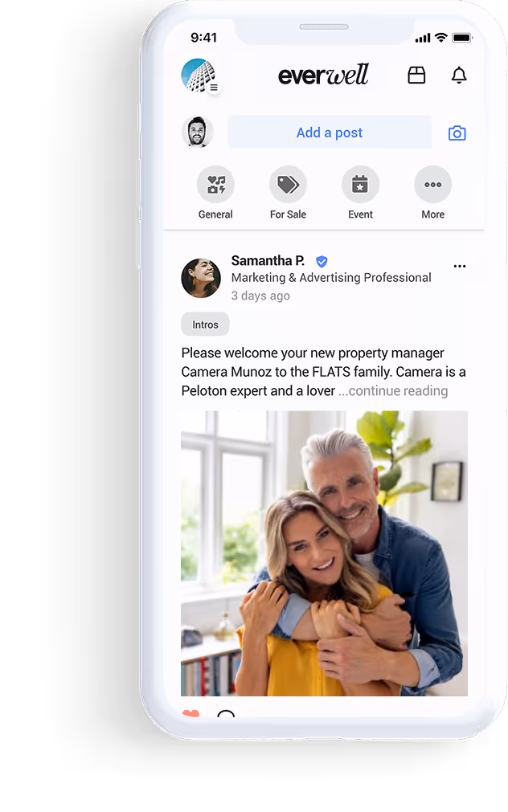Select the General post category icon
508x812 pixels.
[x=215, y=185]
